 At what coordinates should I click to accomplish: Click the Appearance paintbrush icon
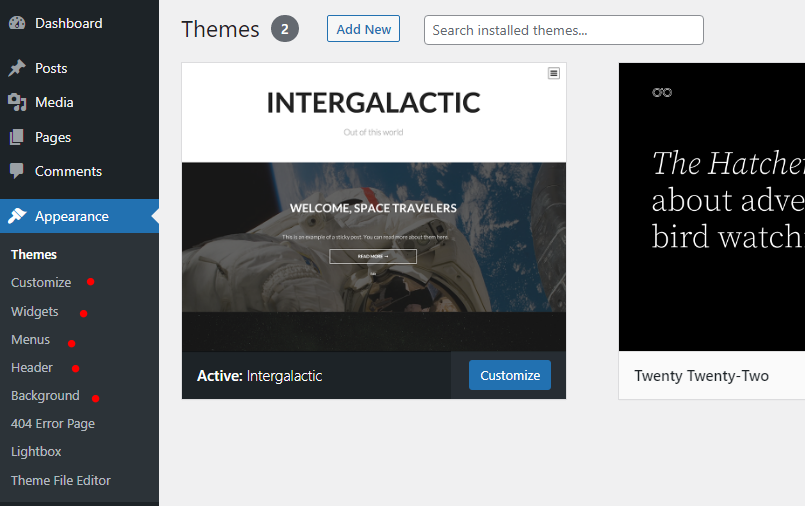[x=17, y=216]
